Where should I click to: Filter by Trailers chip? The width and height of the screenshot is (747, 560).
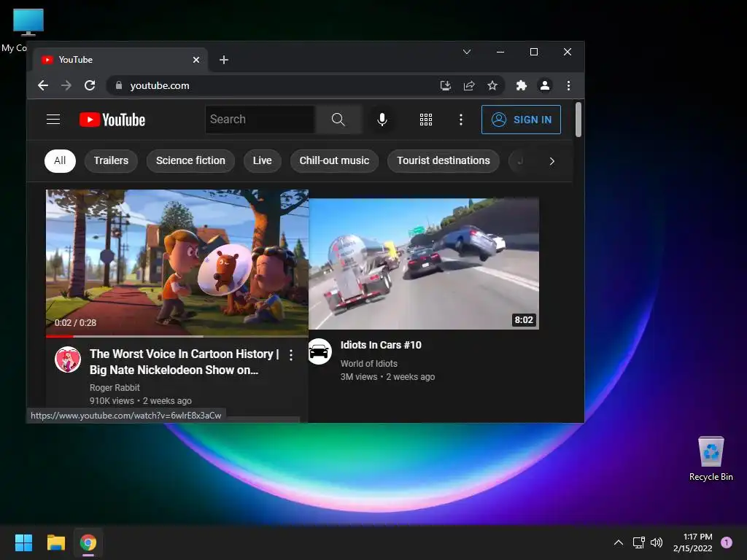coord(111,161)
